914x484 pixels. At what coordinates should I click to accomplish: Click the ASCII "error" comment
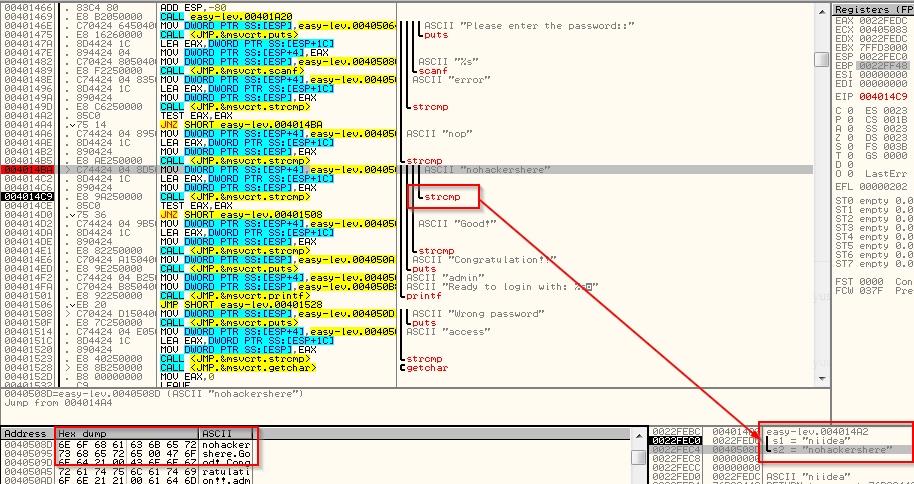451,80
